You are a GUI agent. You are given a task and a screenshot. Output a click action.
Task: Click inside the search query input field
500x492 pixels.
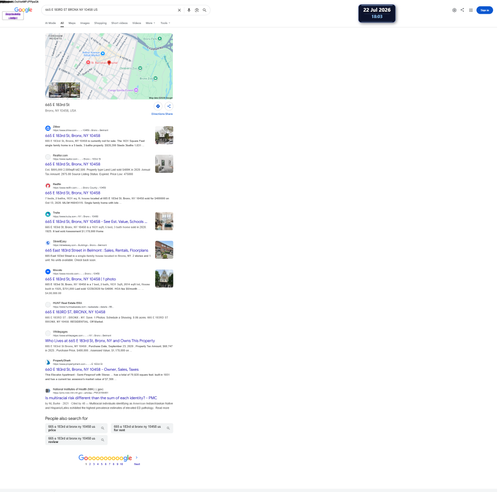110,10
